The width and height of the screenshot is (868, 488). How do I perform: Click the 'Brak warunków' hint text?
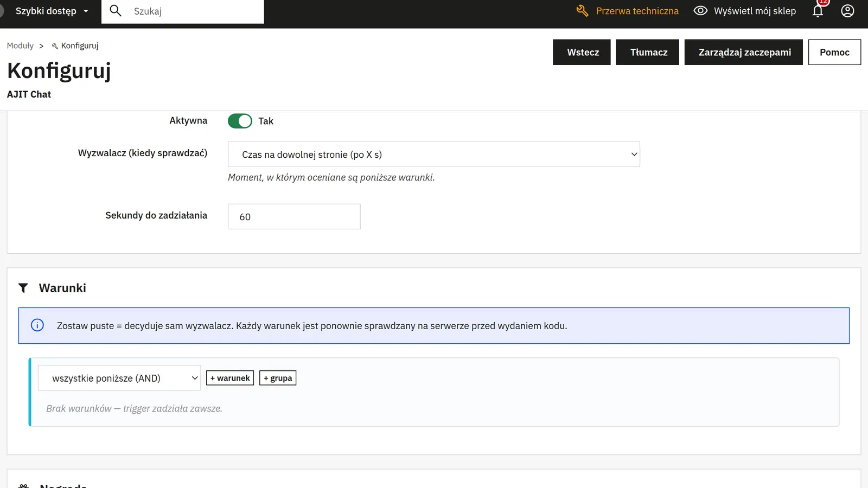tap(134, 408)
